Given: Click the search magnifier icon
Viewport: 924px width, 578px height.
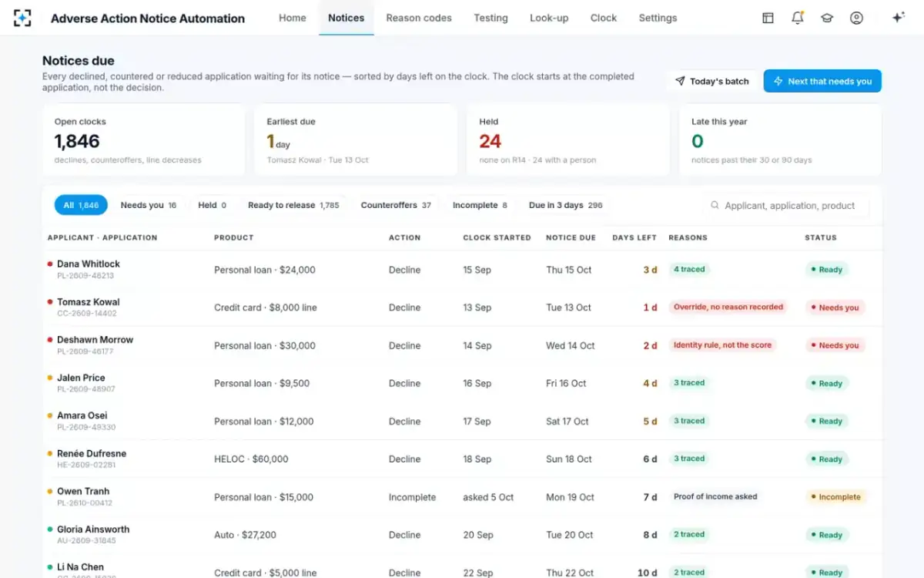Looking at the screenshot, I should coord(715,206).
